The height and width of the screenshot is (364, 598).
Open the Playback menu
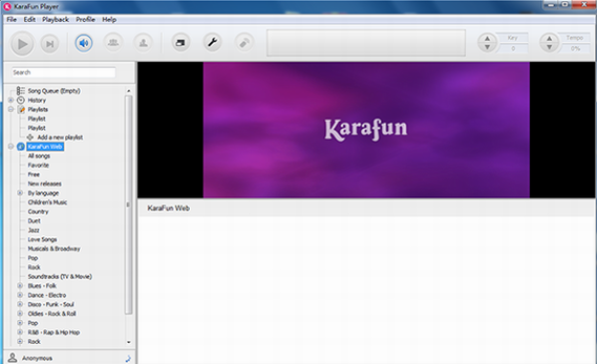pyautogui.click(x=55, y=19)
